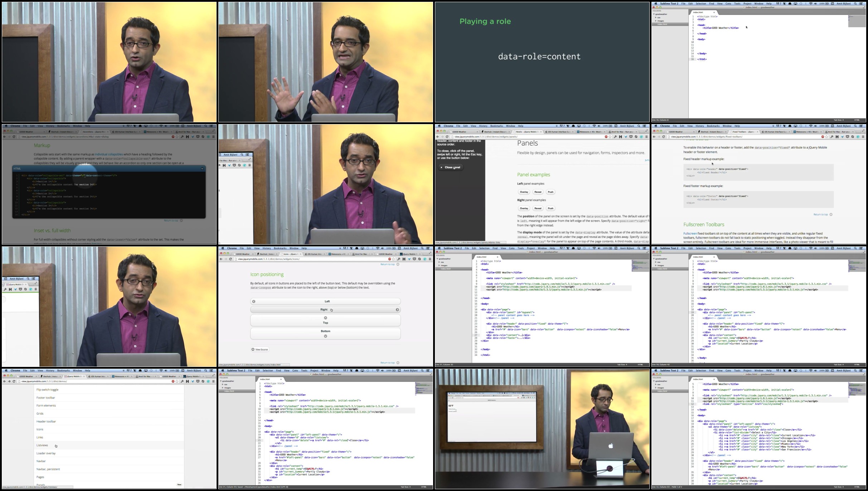Click red adblock icon in Icon positioning frame

click(389, 259)
